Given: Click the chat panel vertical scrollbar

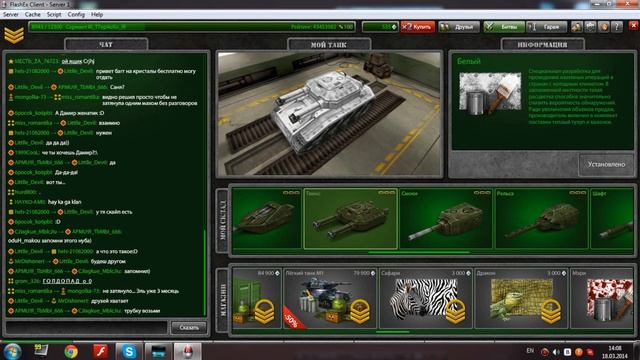Looking at the screenshot, I should click(205, 273).
